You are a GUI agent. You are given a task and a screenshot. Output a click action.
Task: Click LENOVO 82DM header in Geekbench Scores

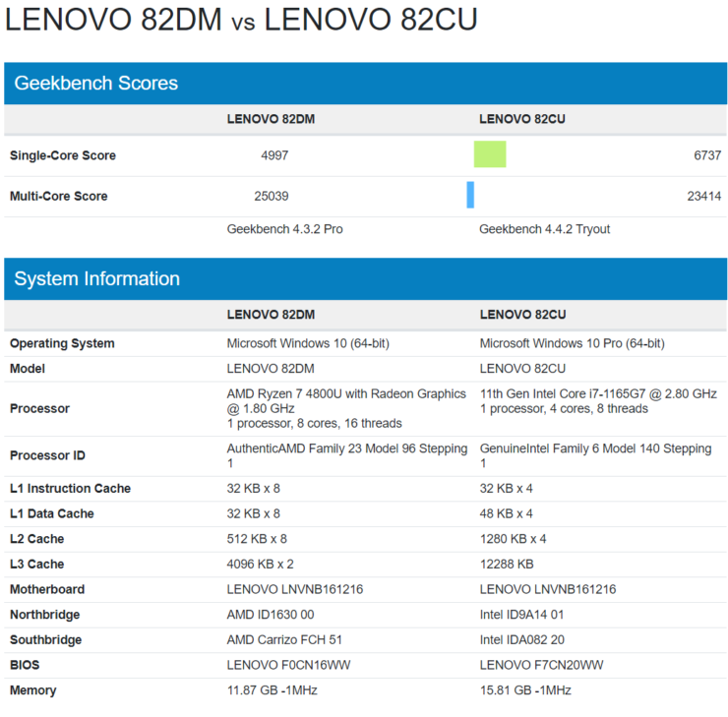[271, 119]
